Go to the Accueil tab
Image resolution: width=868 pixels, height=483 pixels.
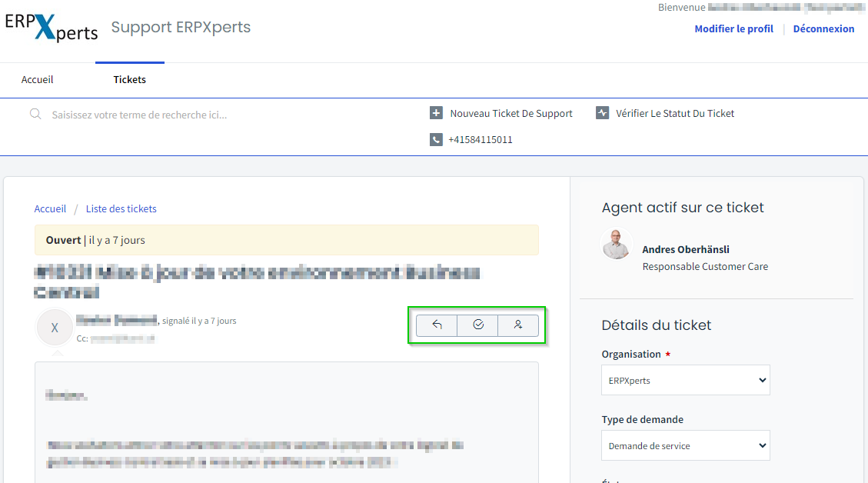click(x=37, y=80)
